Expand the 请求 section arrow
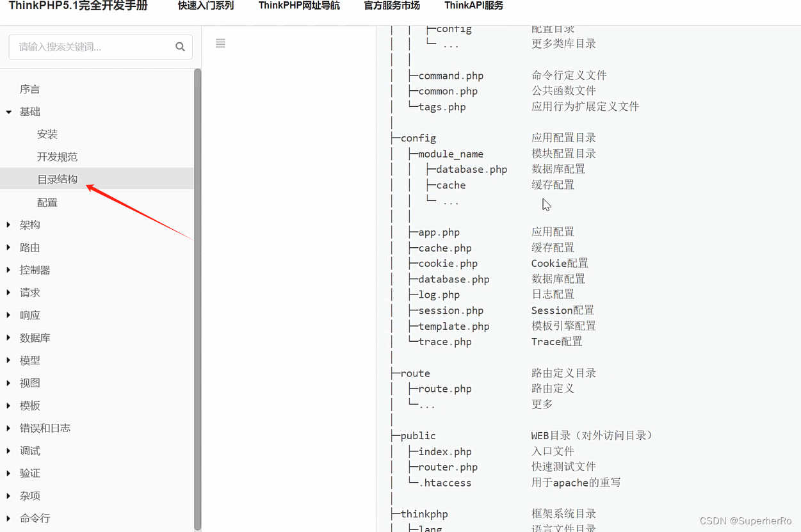This screenshot has width=801, height=532. tap(8, 293)
